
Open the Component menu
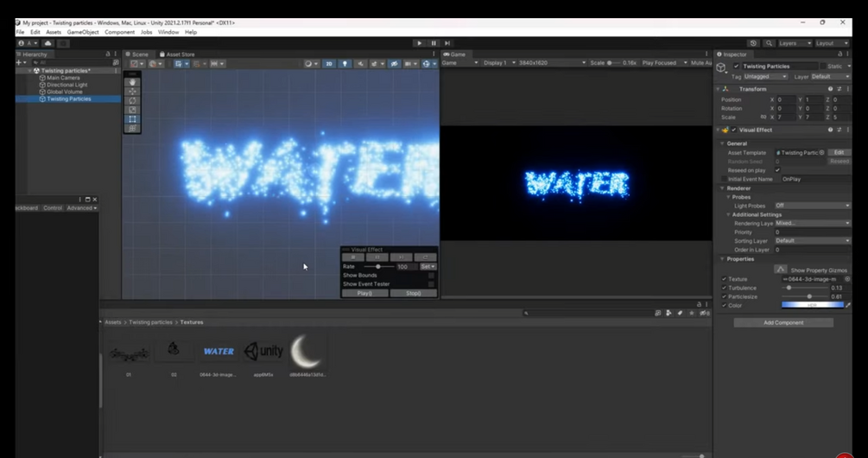pos(119,32)
